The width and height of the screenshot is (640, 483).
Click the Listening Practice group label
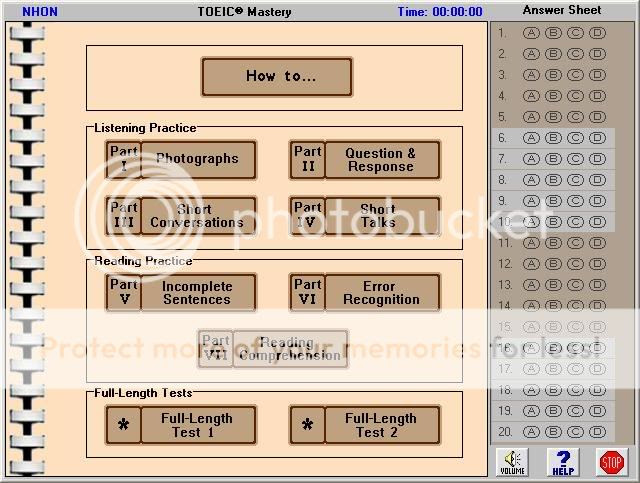(145, 128)
